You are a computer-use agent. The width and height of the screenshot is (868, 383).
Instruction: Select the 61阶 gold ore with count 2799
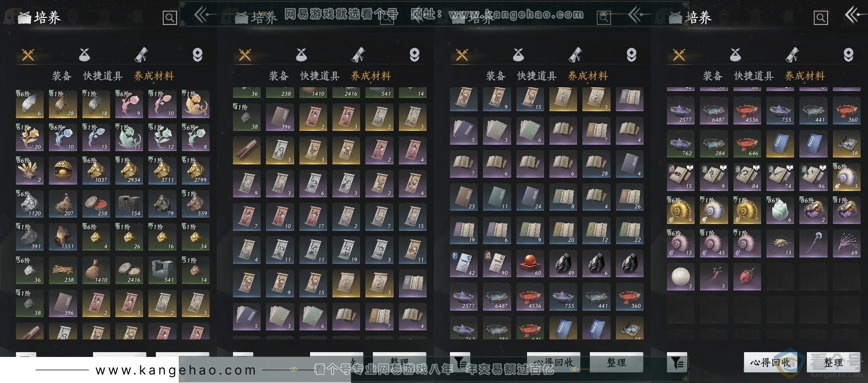[196, 171]
